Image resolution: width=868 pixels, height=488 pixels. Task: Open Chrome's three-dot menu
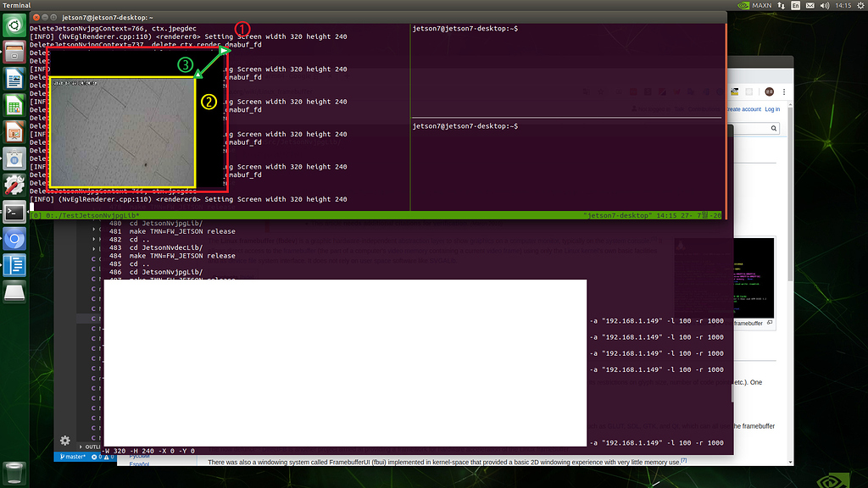[x=784, y=91]
